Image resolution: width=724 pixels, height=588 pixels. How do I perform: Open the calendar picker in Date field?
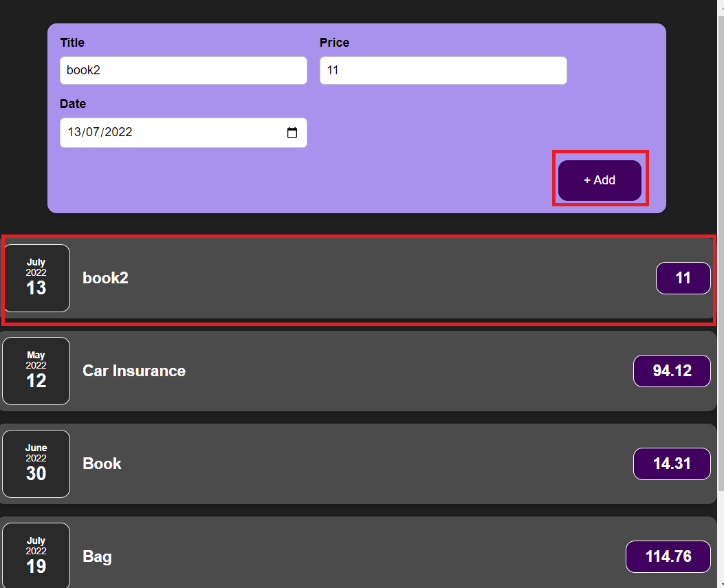(x=292, y=133)
